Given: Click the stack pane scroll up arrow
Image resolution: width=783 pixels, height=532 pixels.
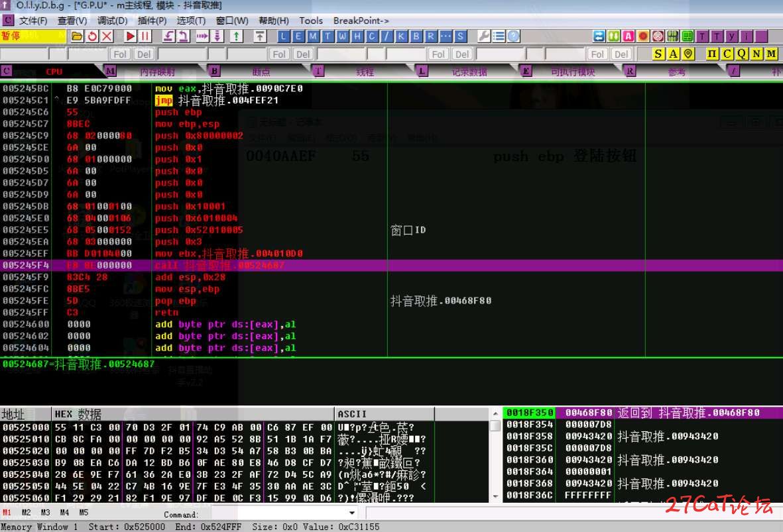Looking at the screenshot, I should [x=495, y=413].
